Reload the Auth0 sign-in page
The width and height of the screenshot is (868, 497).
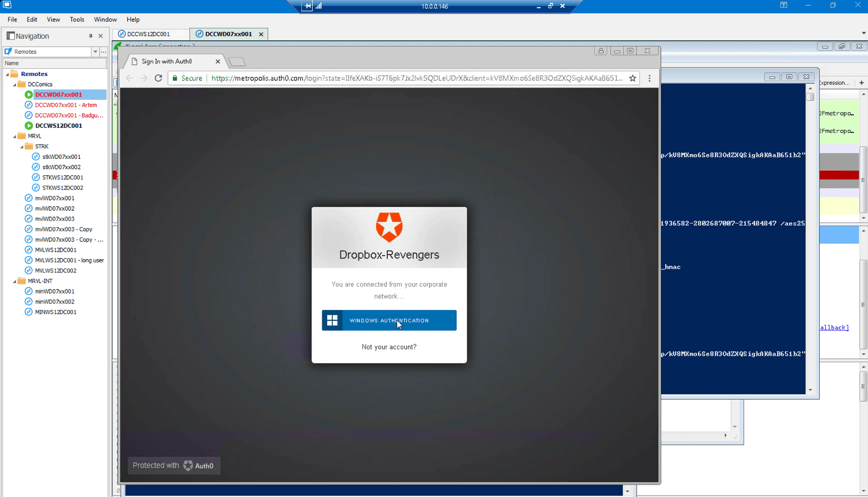[158, 78]
